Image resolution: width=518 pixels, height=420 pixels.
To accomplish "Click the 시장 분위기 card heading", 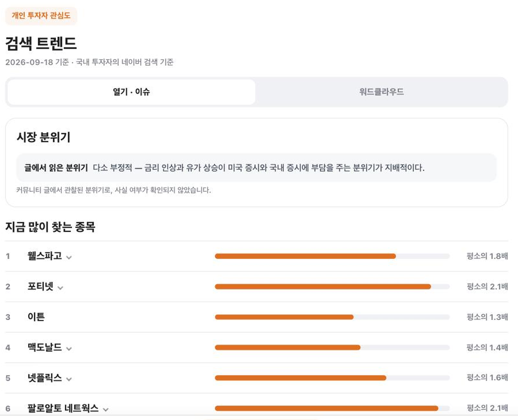I will [43, 137].
